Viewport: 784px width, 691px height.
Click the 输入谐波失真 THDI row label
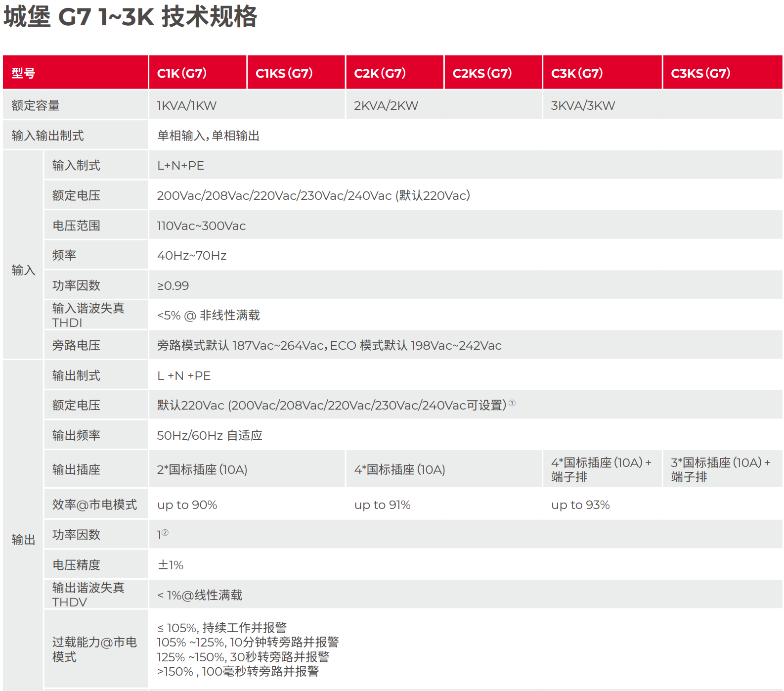(x=88, y=315)
